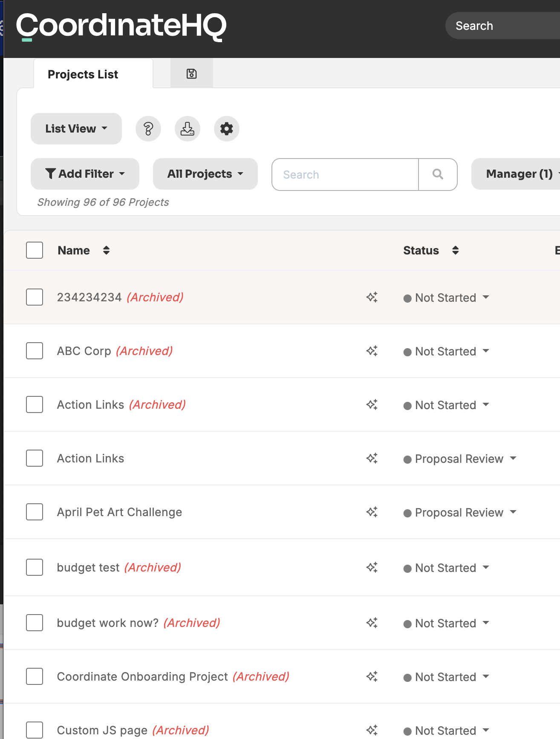Image resolution: width=560 pixels, height=739 pixels.
Task: Open status dropdown for 234234234
Action: [x=446, y=297]
